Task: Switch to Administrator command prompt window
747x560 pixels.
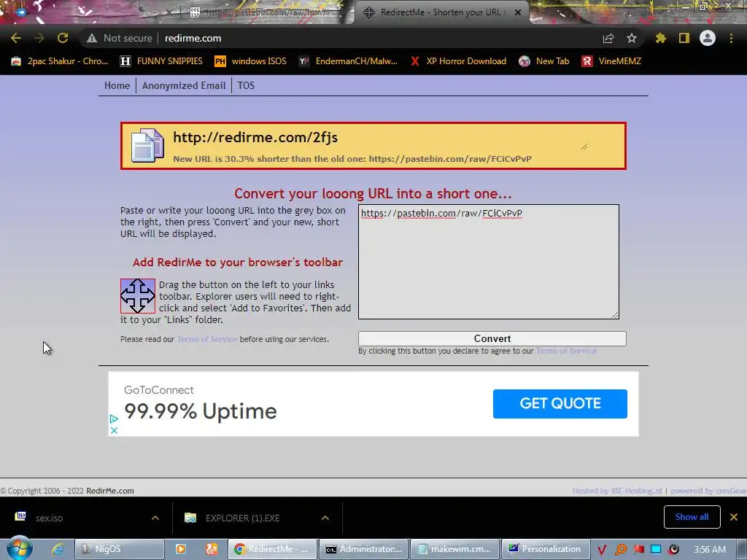Action: coord(363,549)
